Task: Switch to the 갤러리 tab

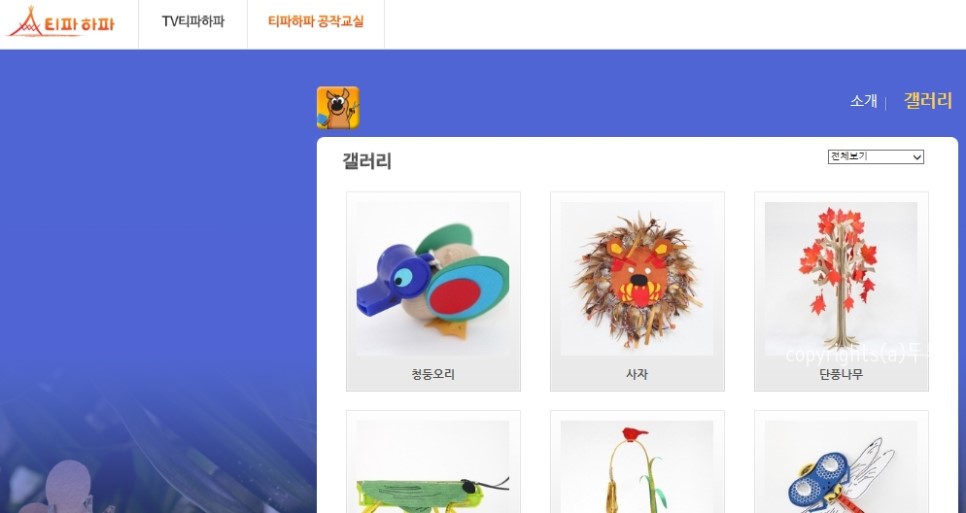Action: coord(928,100)
